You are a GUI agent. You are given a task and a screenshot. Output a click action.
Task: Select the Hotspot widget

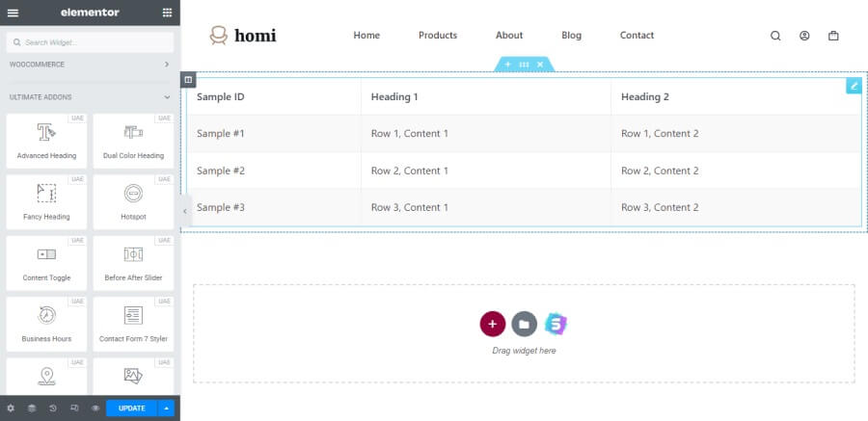point(133,202)
